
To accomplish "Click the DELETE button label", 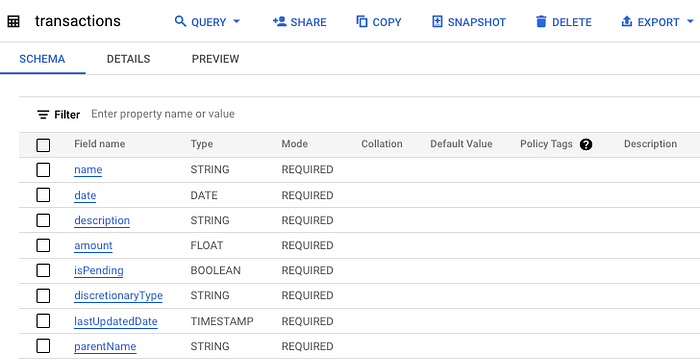I will pos(572,22).
